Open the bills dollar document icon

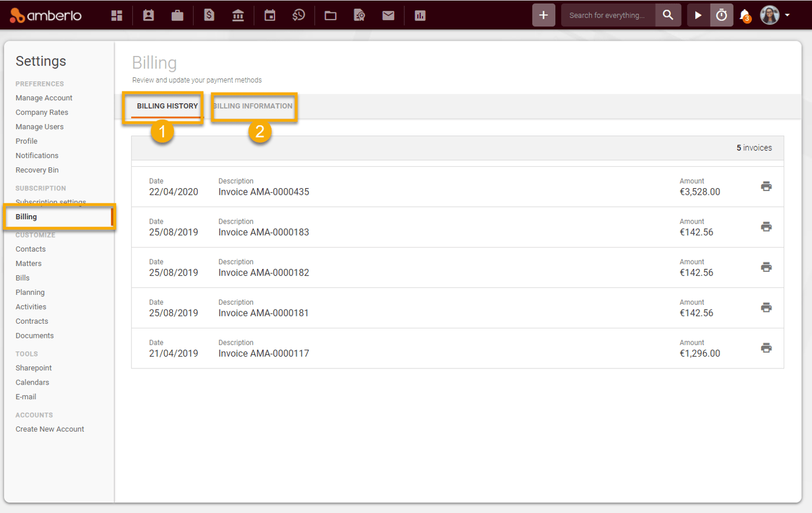click(209, 15)
